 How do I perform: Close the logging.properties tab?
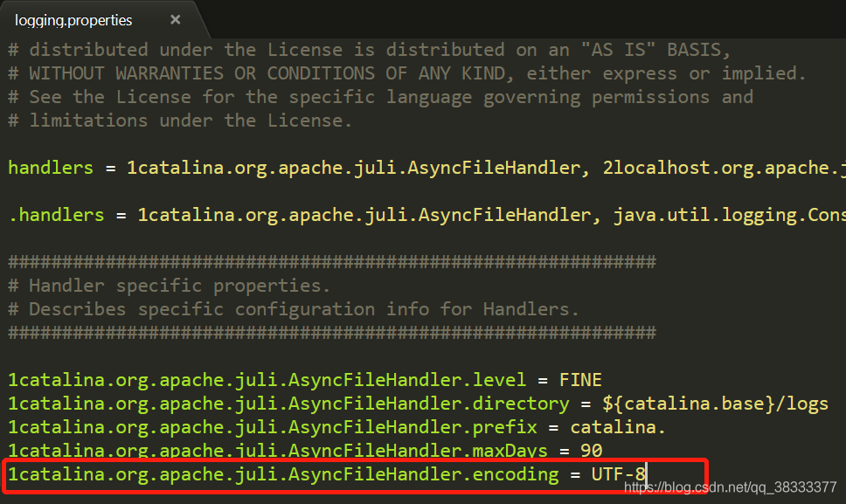point(176,20)
